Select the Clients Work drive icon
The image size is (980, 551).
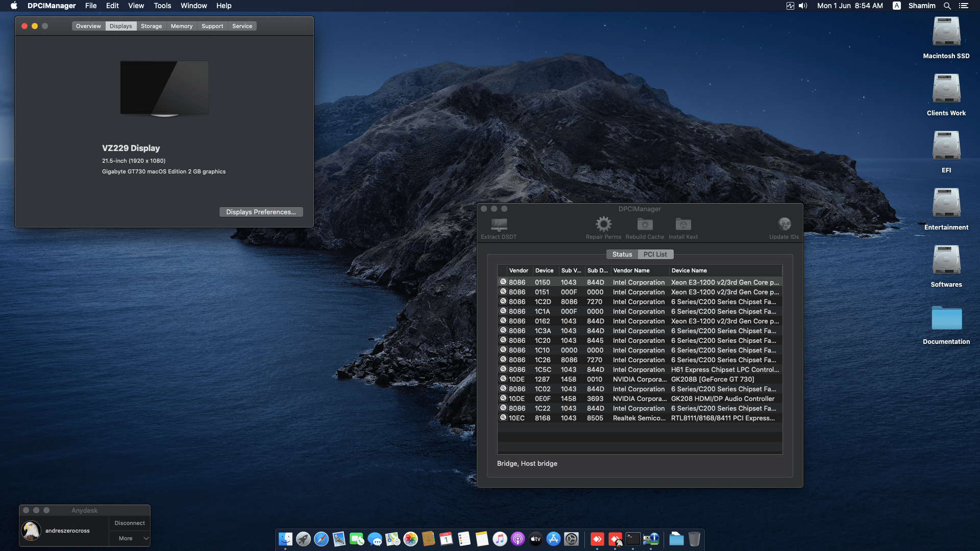pos(946,89)
